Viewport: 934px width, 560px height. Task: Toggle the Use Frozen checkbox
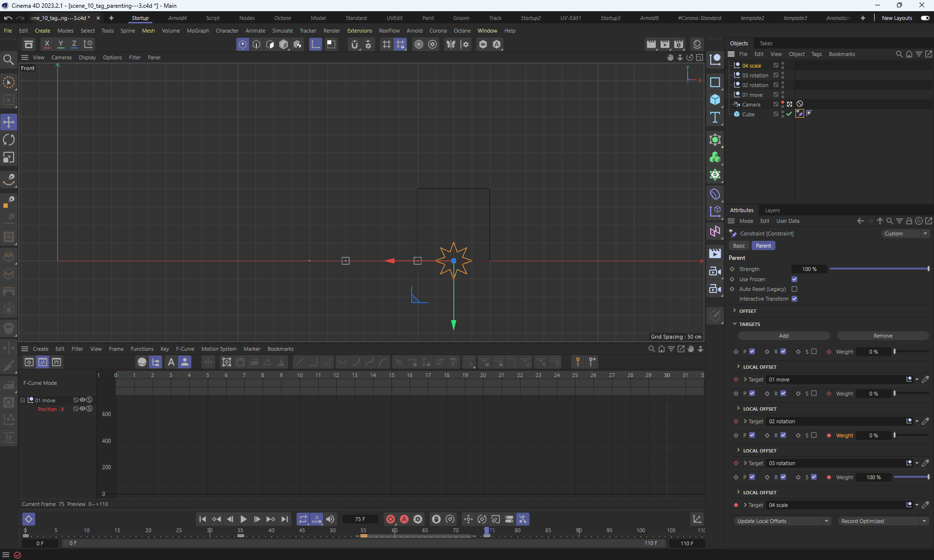(x=794, y=279)
